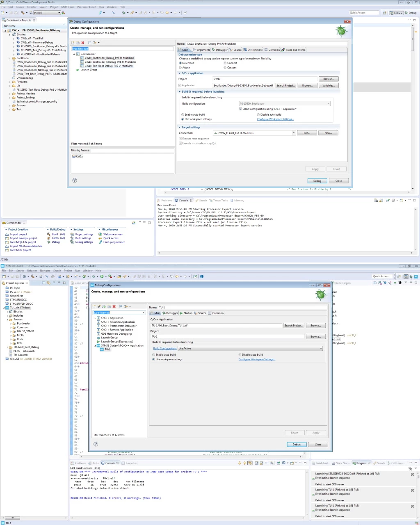Viewport: 420px width, 525px height.
Task: Click New... button next to Connection
Action: [328, 133]
